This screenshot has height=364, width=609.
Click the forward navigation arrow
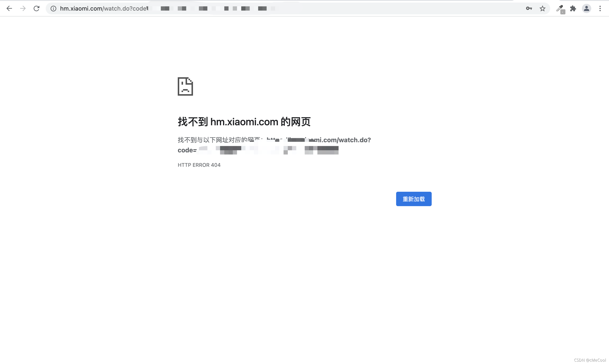tap(23, 9)
